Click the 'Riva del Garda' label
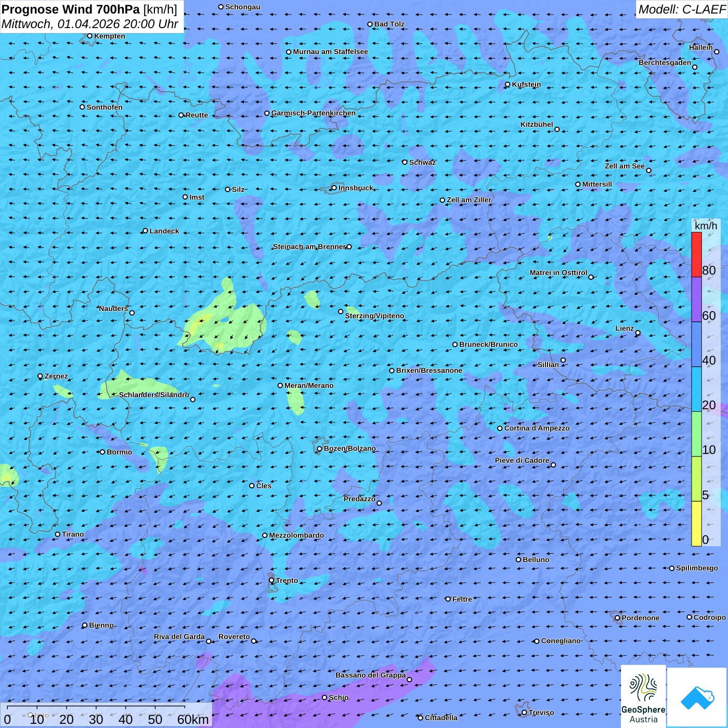The width and height of the screenshot is (728, 728). pos(179,636)
